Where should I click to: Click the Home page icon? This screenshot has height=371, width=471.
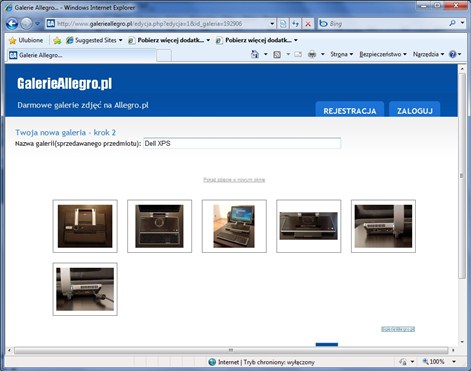255,54
